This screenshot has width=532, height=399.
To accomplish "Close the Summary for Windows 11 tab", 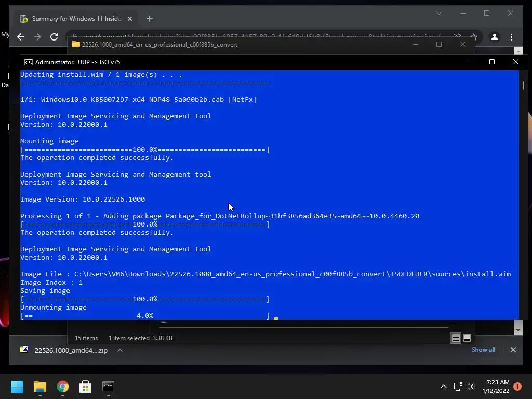I will 129,19.
